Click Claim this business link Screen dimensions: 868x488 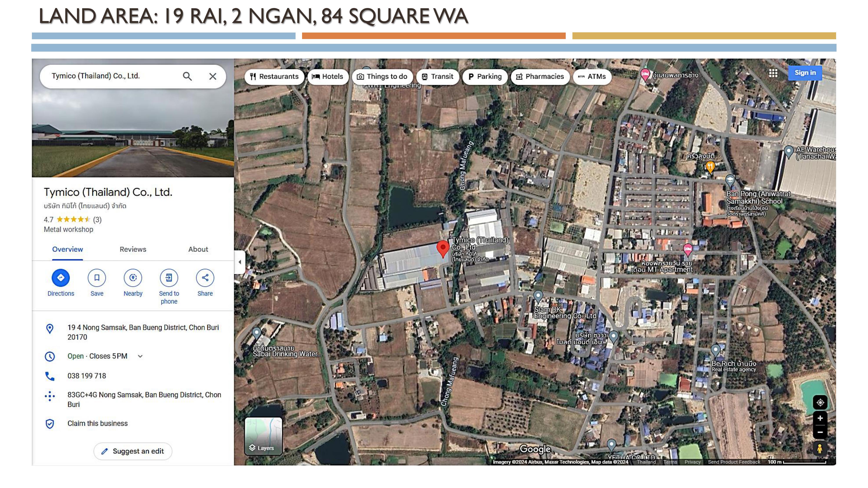point(97,423)
